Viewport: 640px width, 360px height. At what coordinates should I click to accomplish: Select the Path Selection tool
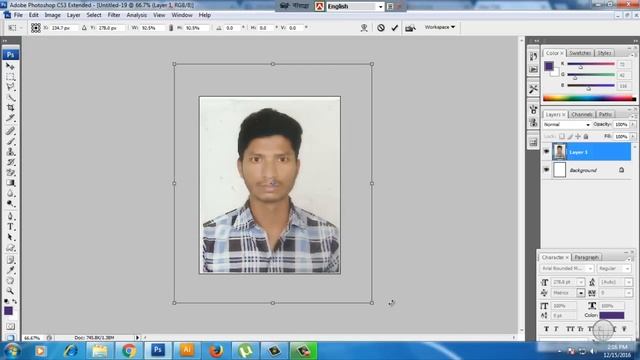(x=10, y=237)
